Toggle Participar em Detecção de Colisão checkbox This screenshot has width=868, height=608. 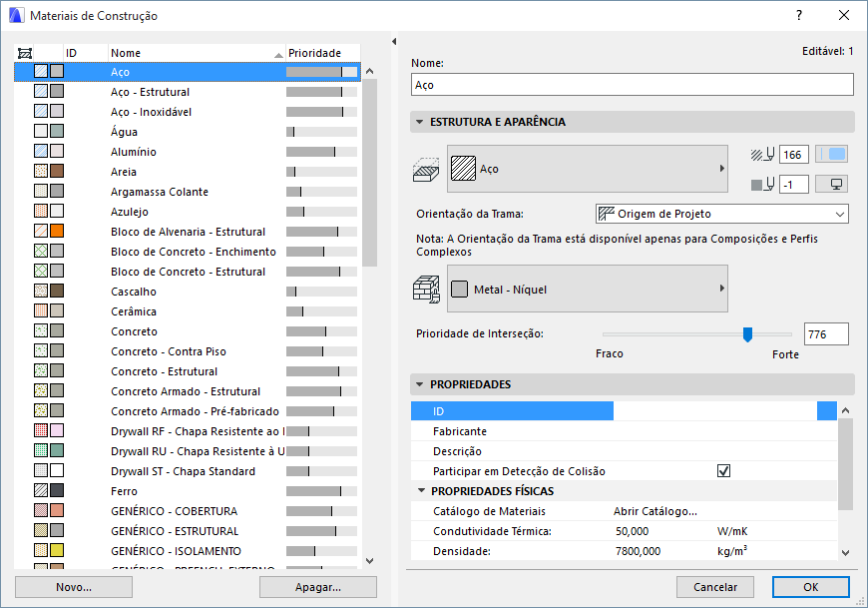[723, 470]
